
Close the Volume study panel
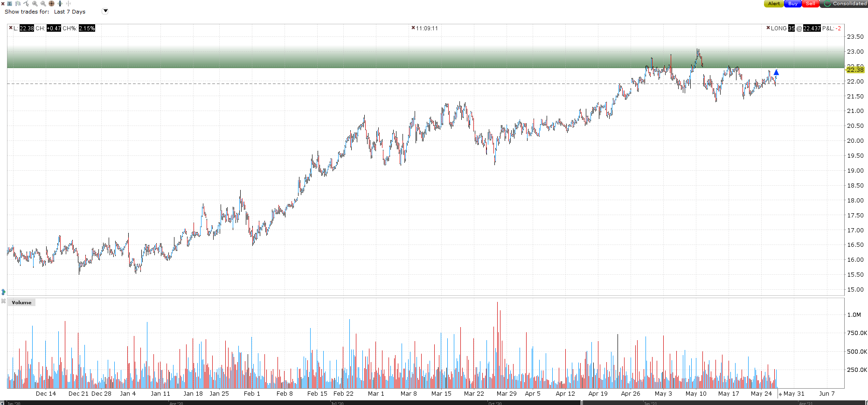point(3,301)
